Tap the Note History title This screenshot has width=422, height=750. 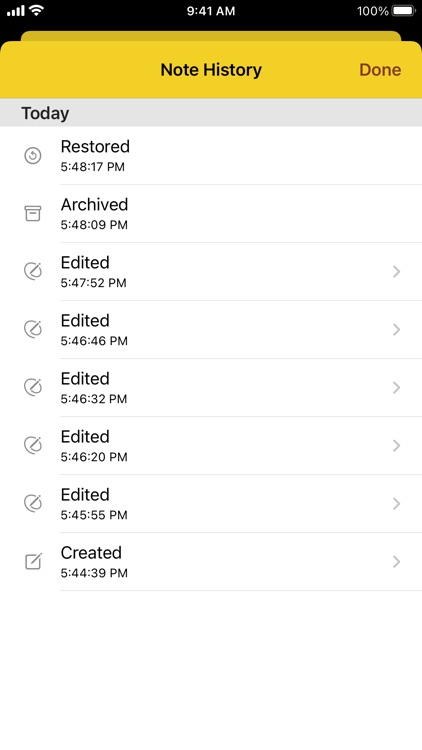(x=211, y=70)
